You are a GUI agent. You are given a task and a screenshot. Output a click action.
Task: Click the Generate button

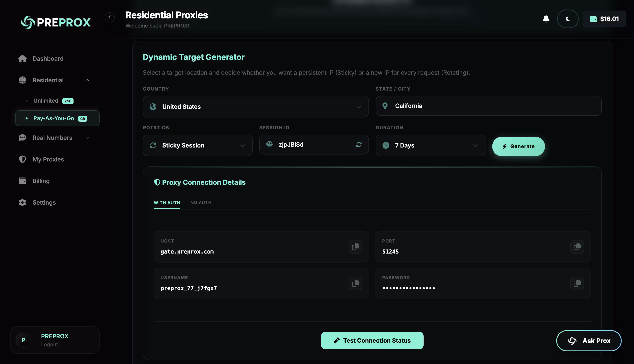pos(518,146)
